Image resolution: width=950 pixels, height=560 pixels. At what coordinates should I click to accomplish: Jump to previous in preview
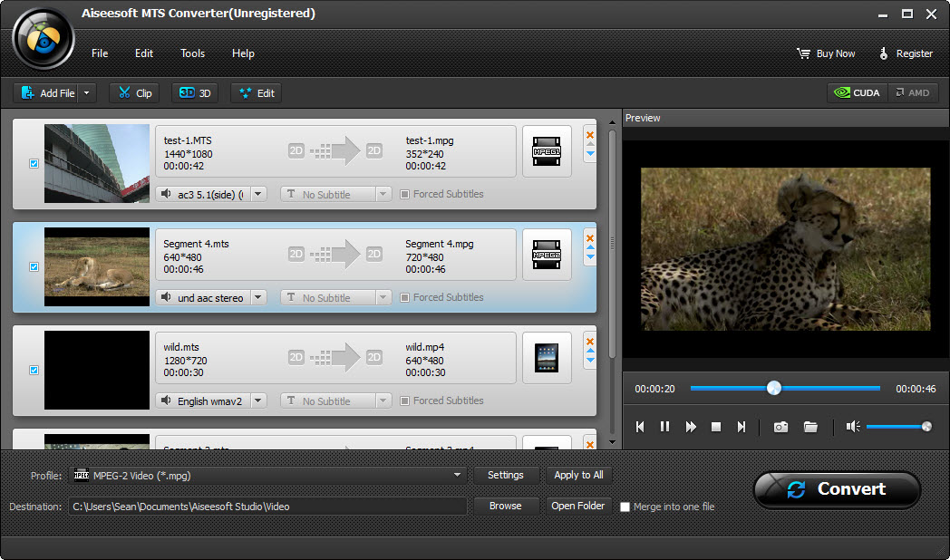[640, 427]
